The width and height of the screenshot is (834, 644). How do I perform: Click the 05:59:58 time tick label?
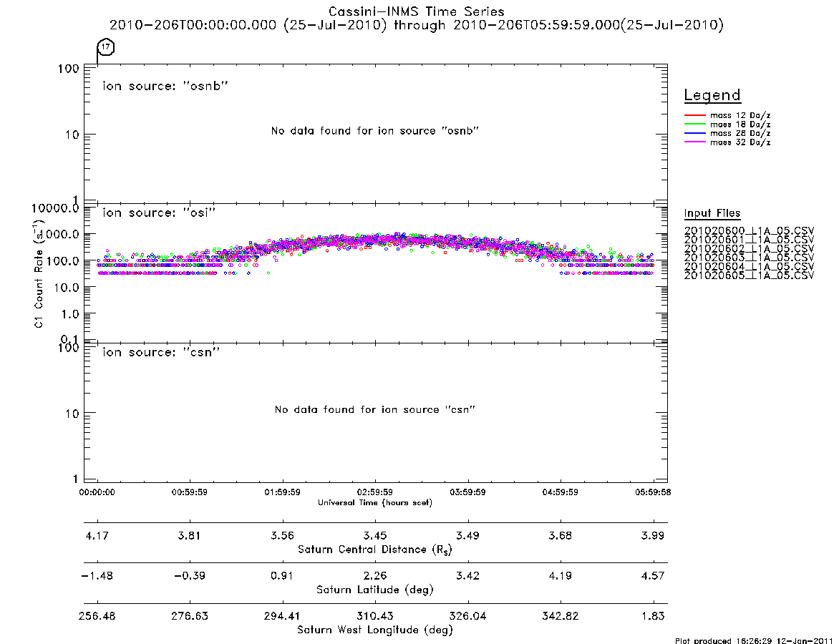[x=653, y=492]
